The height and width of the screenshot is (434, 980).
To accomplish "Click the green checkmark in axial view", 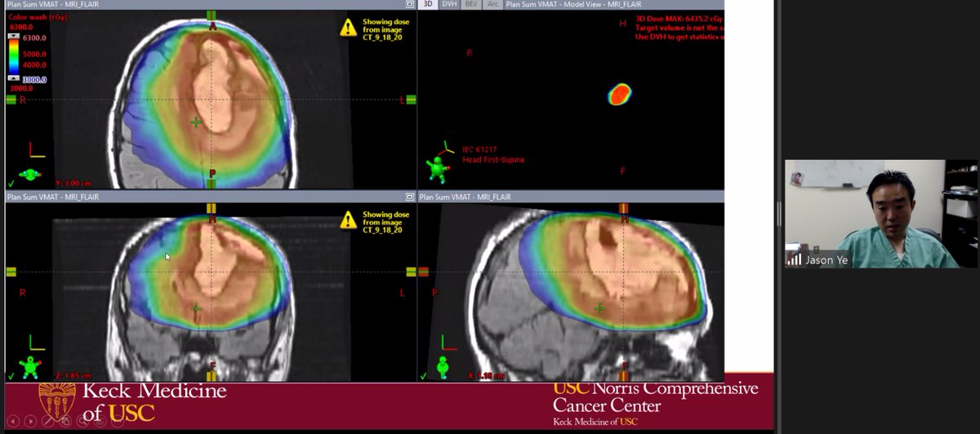I will [11, 184].
